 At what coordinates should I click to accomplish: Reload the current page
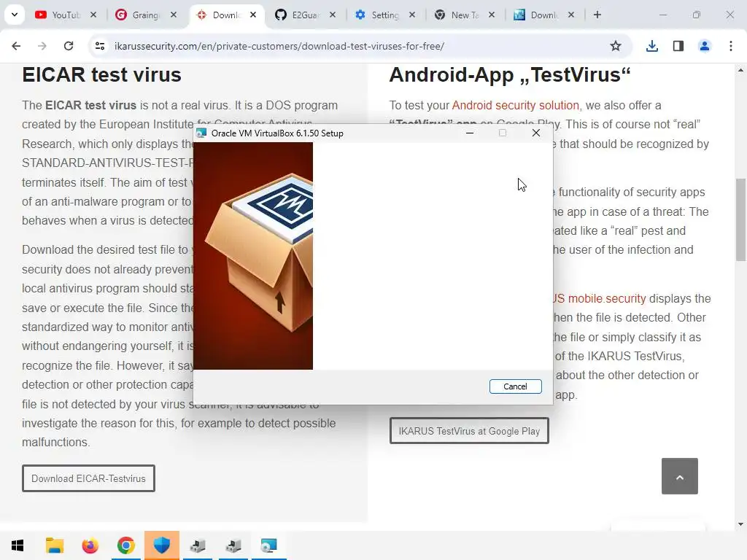[x=69, y=46]
